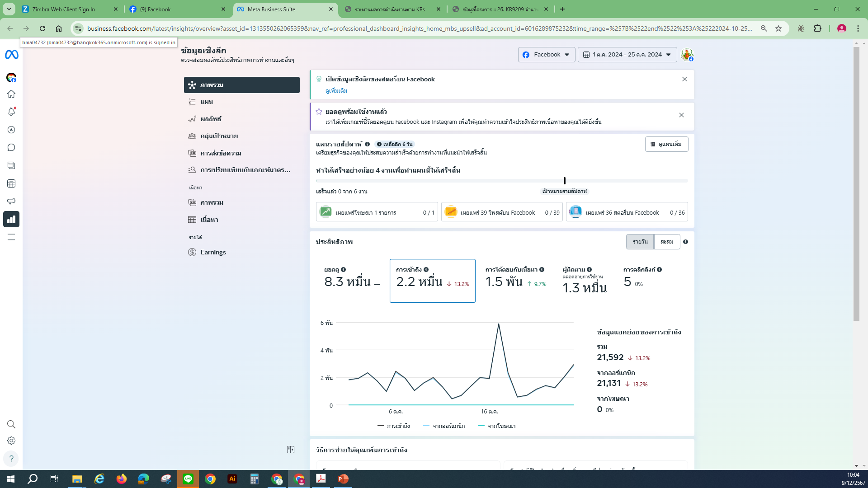Open Home in Meta left rail
Screen dimensions: 868x488
click(x=11, y=94)
